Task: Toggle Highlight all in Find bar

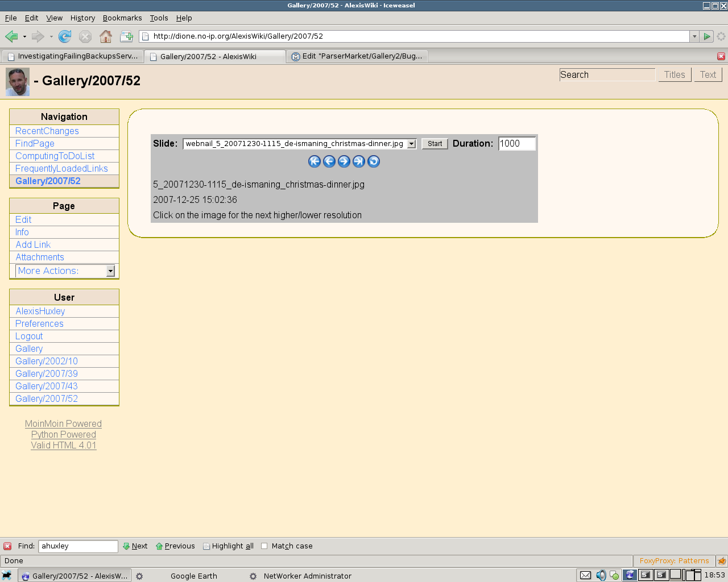Action: pos(228,546)
